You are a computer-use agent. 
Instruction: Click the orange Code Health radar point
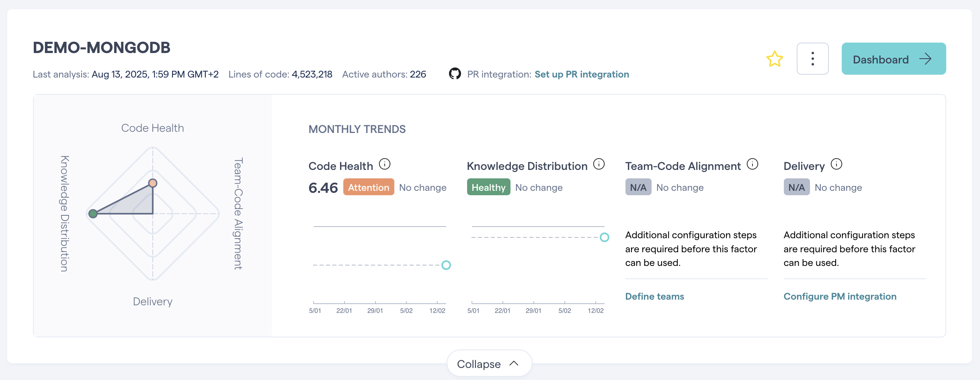click(153, 183)
